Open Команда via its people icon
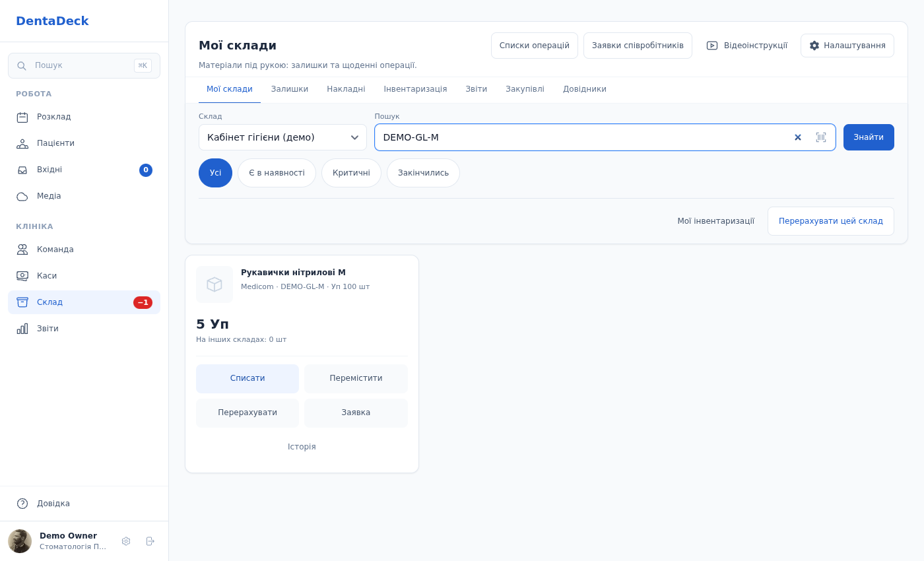Screen dimensions: 924x561 [x=22, y=249]
